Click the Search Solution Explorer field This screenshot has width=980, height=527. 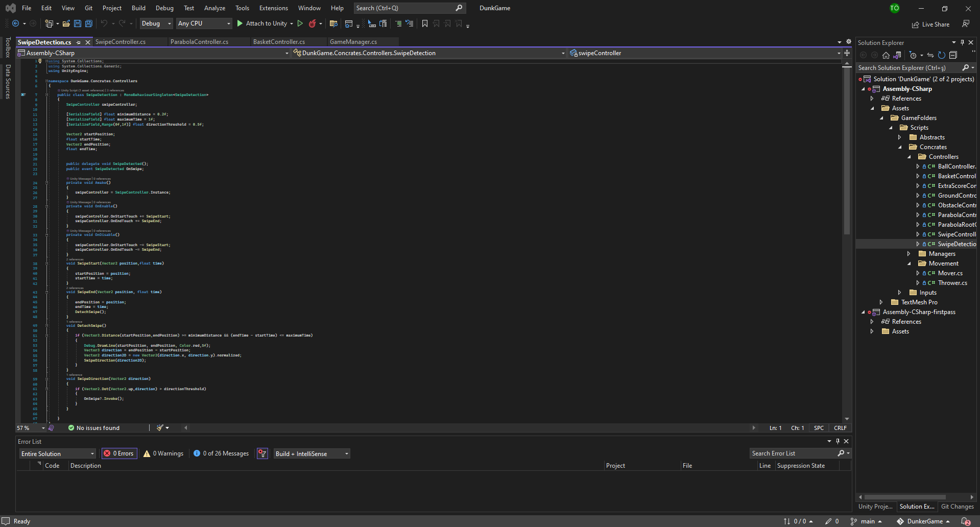point(909,67)
